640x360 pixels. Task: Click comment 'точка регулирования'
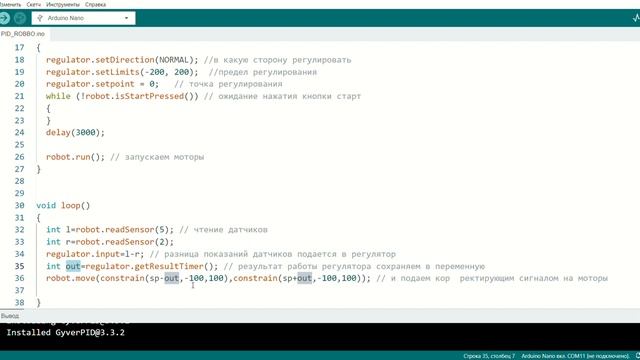pyautogui.click(x=235, y=84)
